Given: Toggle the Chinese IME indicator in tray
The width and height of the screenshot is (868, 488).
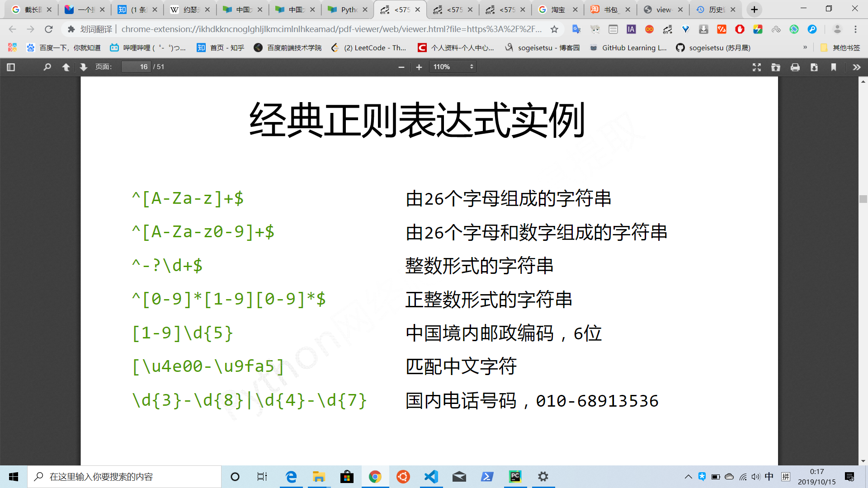Looking at the screenshot, I should (769, 476).
